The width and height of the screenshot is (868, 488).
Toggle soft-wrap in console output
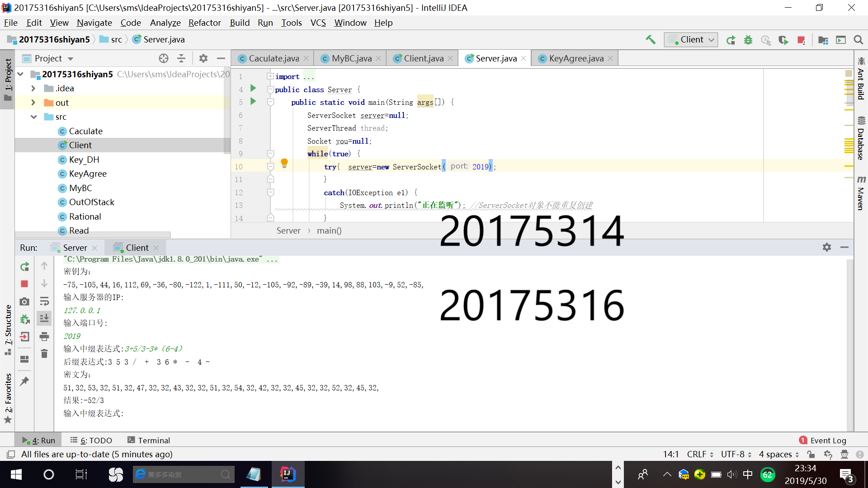pyautogui.click(x=44, y=301)
